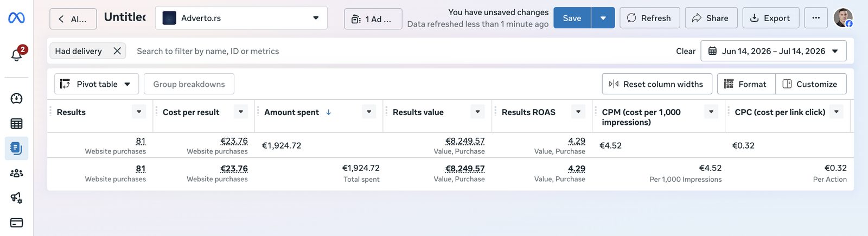Open the Save options dropdown arrow

click(x=603, y=18)
